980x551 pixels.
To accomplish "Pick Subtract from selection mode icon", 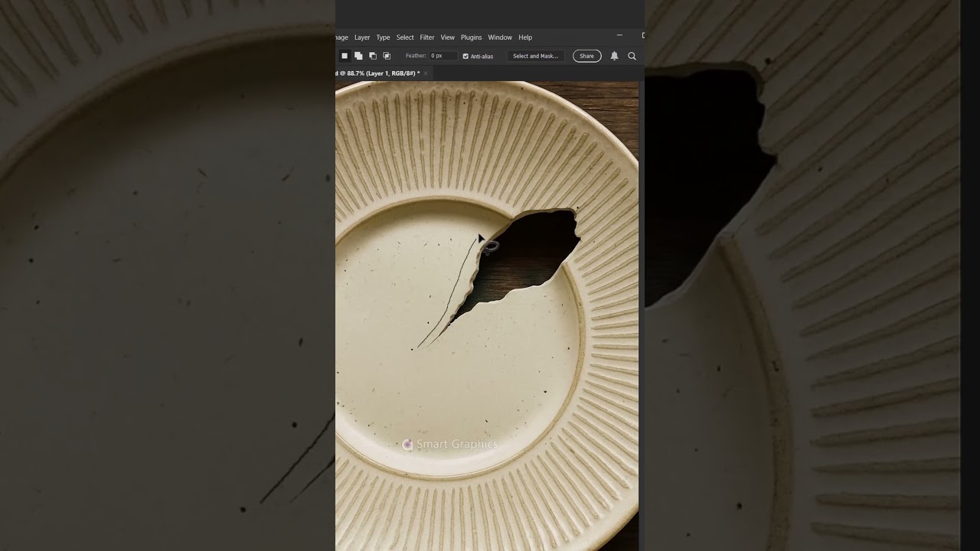I will pos(373,56).
